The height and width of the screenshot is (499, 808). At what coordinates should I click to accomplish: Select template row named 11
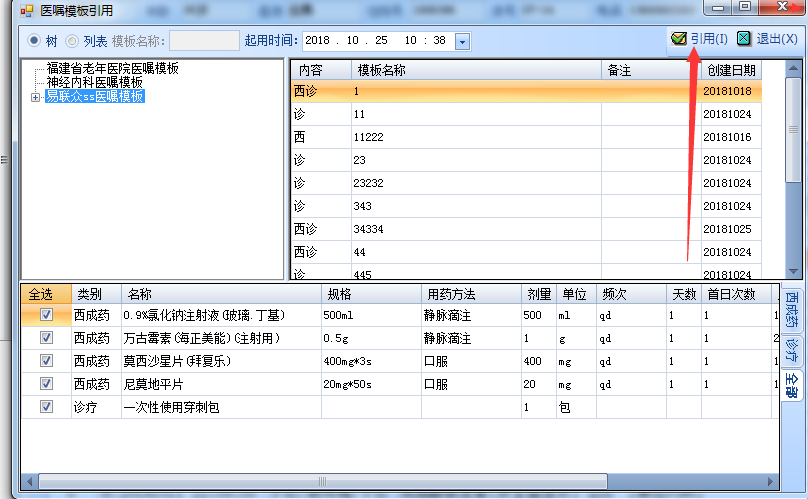(526, 114)
